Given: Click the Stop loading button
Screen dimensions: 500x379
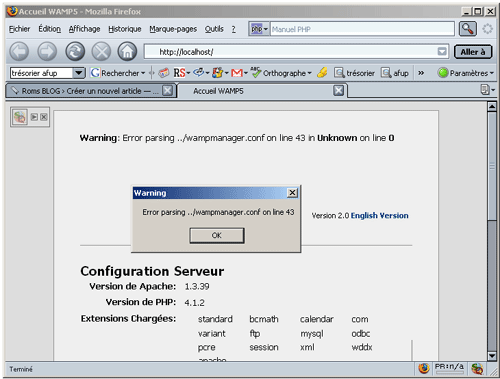Looking at the screenshot, I should [101, 52].
